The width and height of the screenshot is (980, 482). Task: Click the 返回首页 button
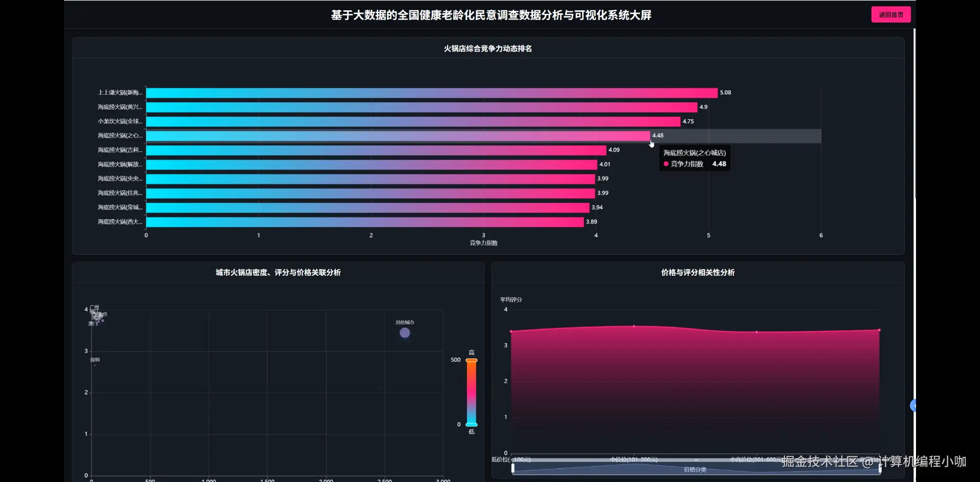pos(891,15)
